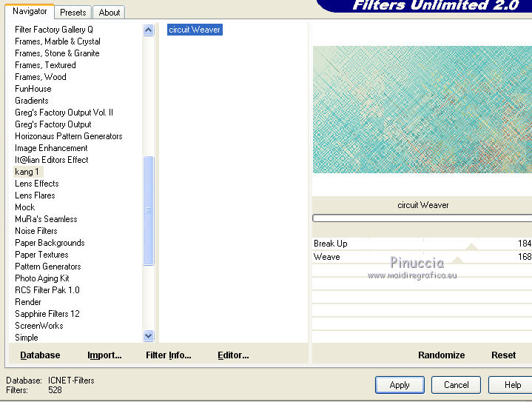Click the preview progress bar

(422, 218)
